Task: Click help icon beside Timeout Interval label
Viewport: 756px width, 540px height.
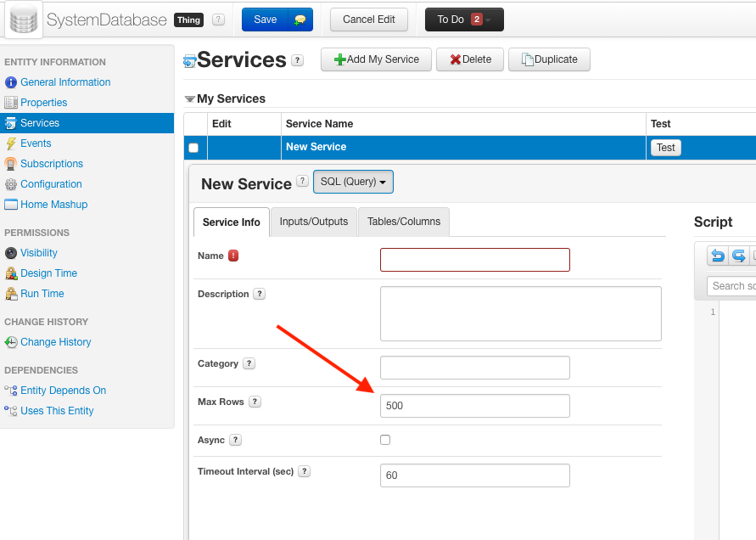Action: (305, 471)
